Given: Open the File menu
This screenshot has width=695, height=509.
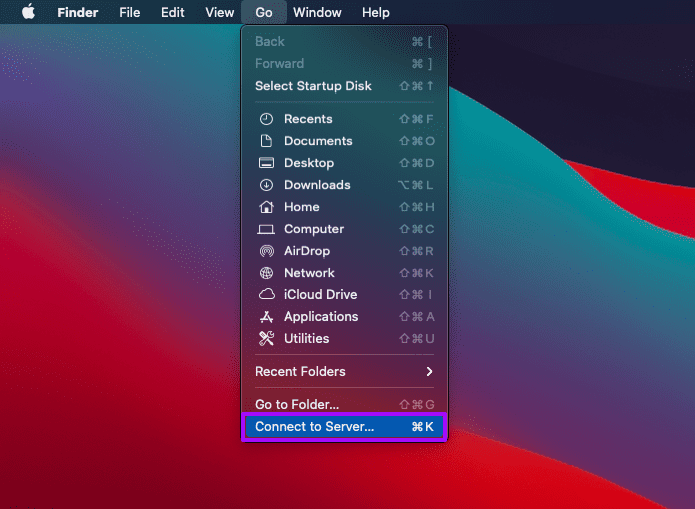Looking at the screenshot, I should pyautogui.click(x=129, y=12).
